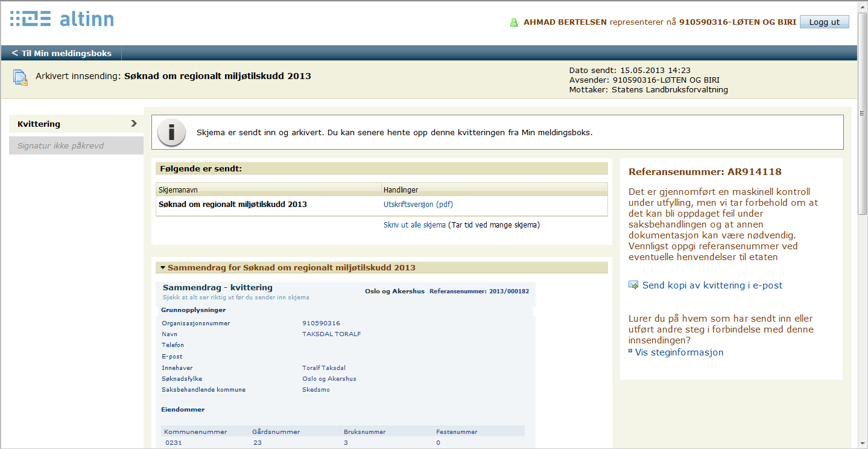Viewport: 868px width, 449px height.
Task: Click the Kommunenummer column header
Action: click(x=195, y=432)
